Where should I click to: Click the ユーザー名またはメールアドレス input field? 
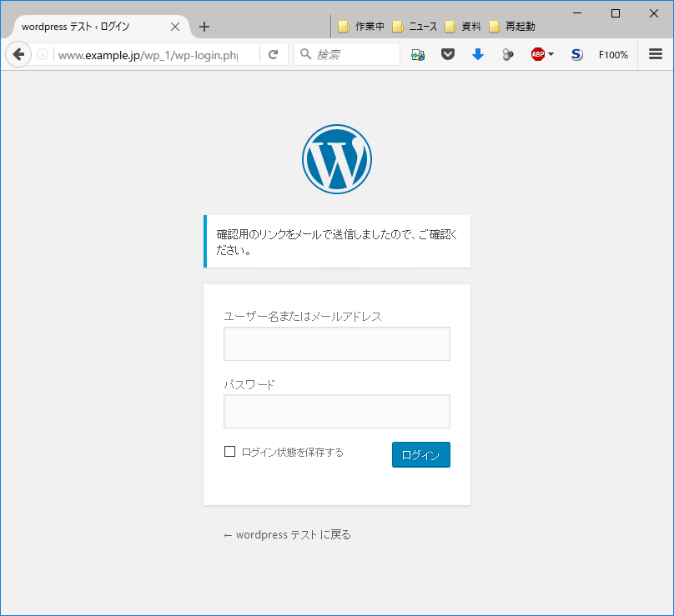click(x=337, y=343)
